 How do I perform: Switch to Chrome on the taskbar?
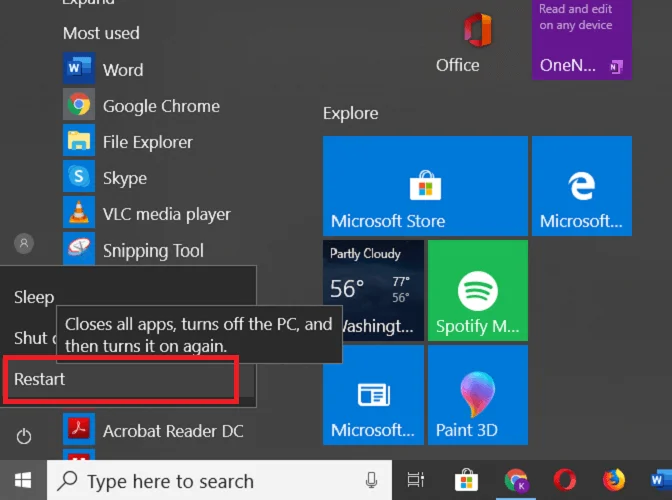(516, 480)
